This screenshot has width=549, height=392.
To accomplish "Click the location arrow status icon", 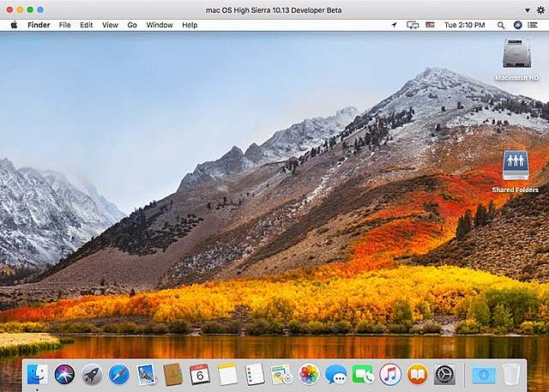I will pos(395,25).
